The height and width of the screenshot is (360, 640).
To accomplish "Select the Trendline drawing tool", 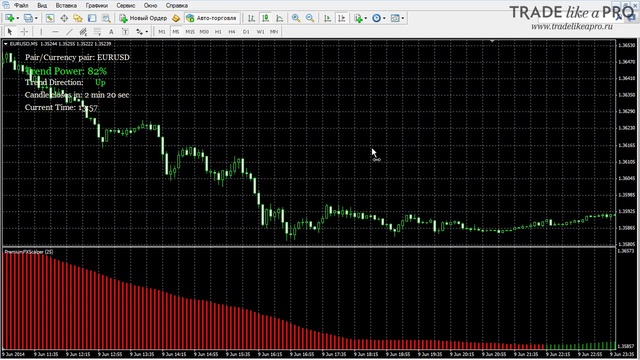I will point(69,31).
